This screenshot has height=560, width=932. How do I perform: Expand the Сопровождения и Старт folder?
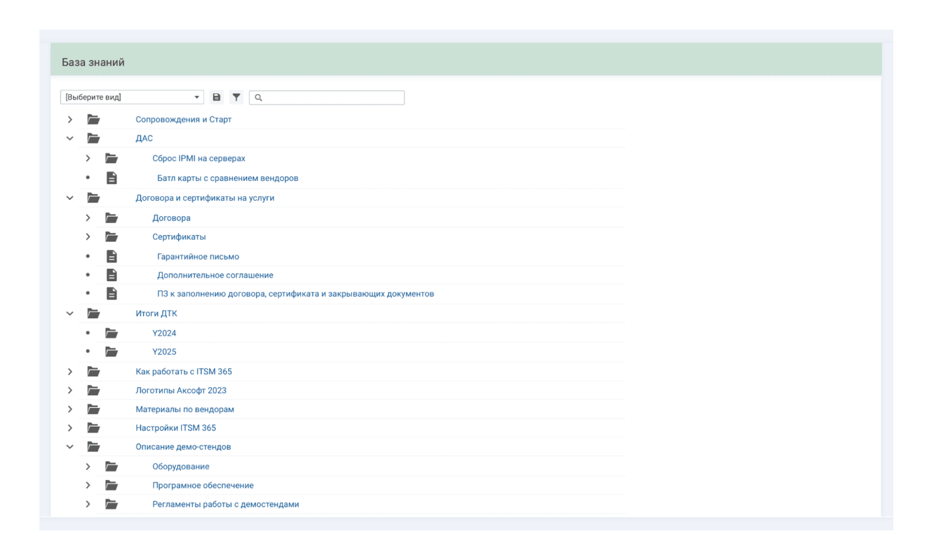click(x=70, y=119)
